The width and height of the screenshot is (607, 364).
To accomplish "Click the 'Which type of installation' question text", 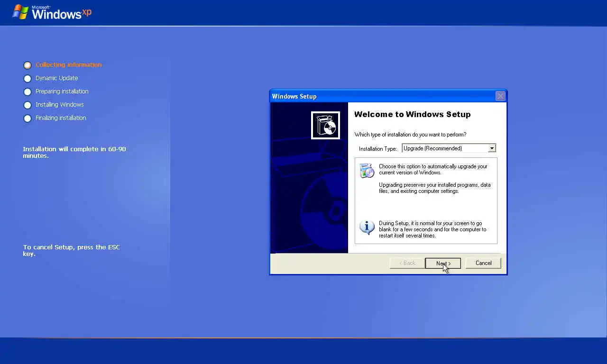I will point(410,135).
